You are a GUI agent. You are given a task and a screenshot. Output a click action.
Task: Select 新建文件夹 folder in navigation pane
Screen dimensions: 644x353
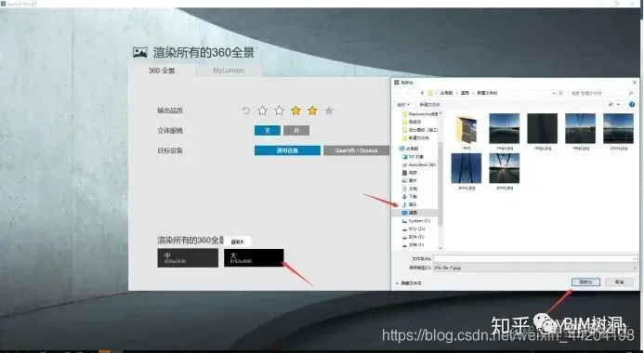click(415, 137)
